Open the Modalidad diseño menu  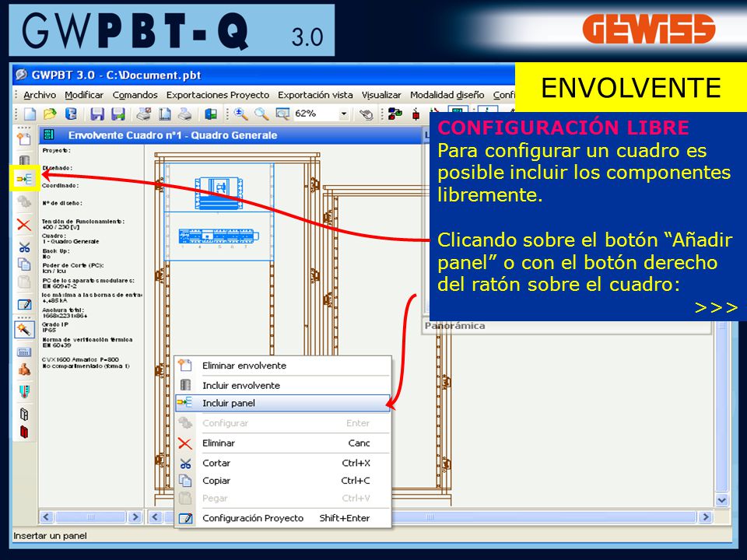coord(447,95)
